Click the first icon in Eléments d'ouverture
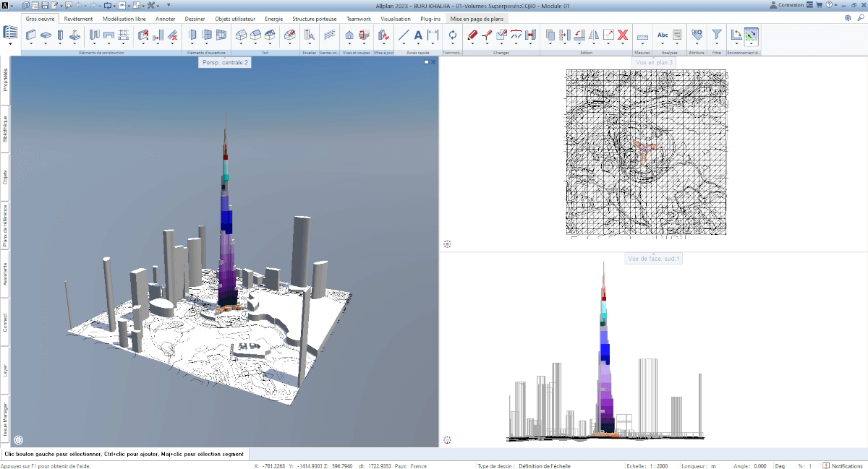The width and height of the screenshot is (868, 469). (x=193, y=34)
